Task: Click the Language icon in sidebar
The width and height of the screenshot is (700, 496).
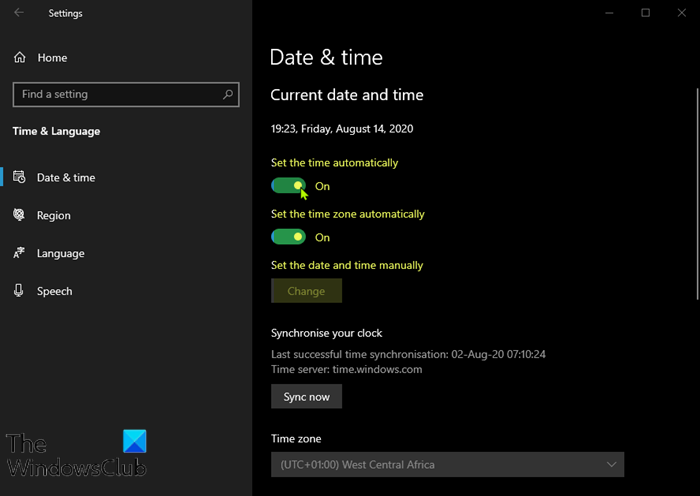Action: click(x=19, y=253)
